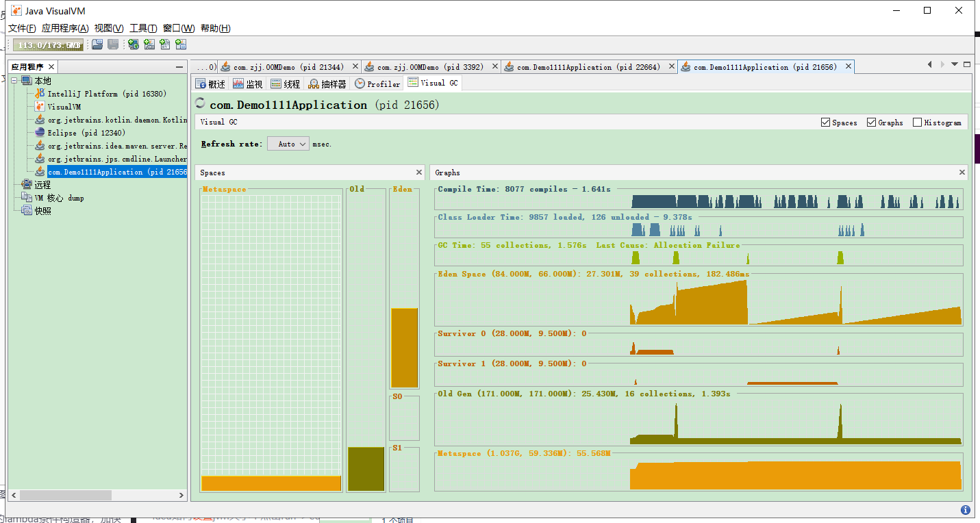Open the 视图(V) menu
The width and height of the screenshot is (980, 523).
[109, 28]
